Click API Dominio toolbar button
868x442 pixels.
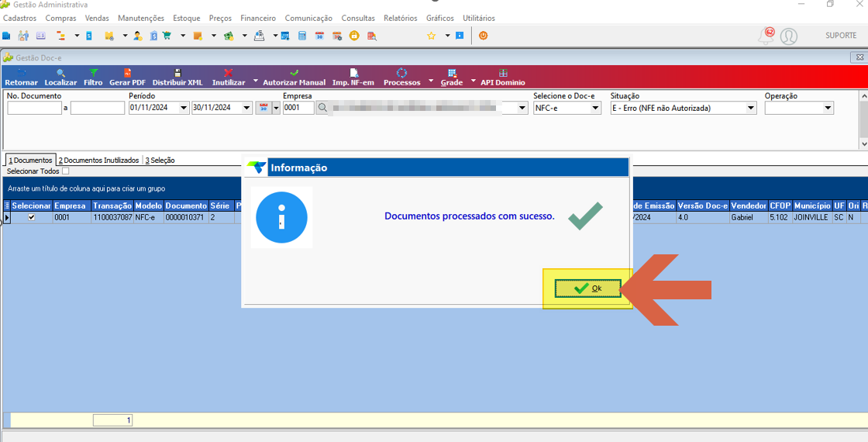[x=503, y=78]
